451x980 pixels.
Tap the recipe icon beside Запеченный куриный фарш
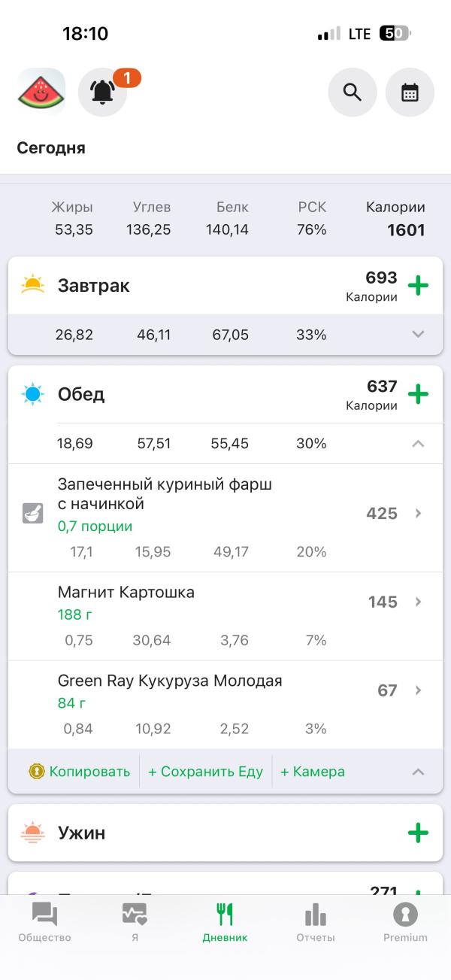pos(33,513)
